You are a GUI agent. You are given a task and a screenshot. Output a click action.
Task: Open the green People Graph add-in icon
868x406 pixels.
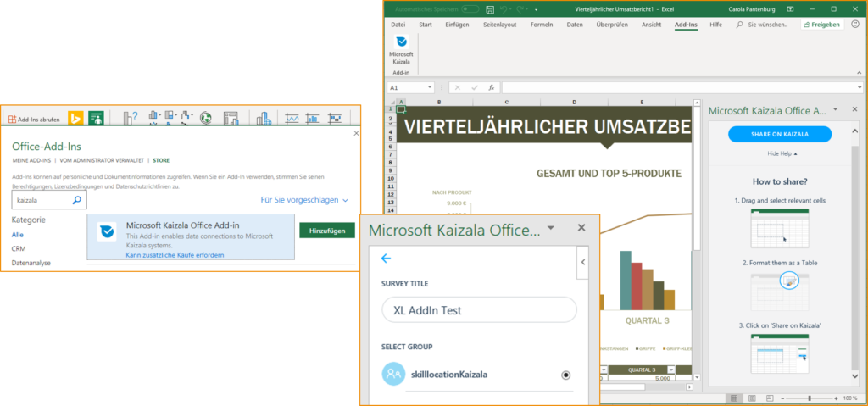coord(97,118)
